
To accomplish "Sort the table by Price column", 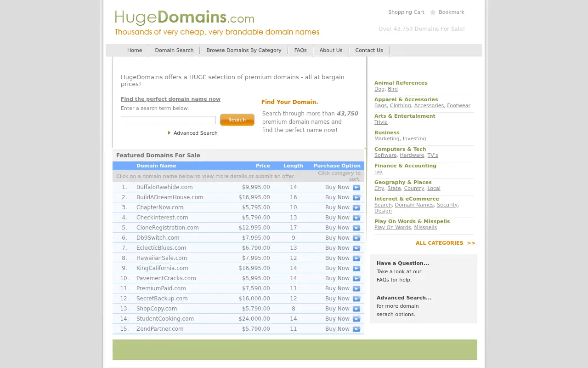I will (263, 166).
